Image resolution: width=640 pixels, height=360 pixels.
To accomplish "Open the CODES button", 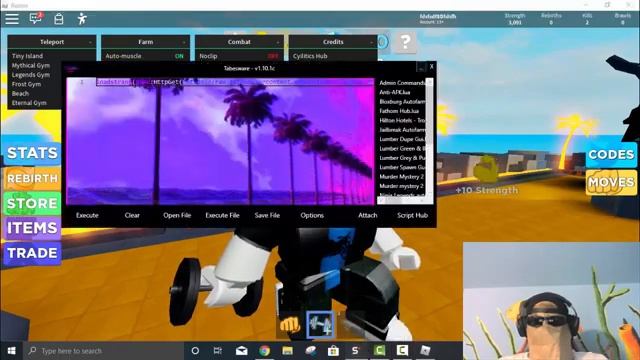I will (x=611, y=154).
